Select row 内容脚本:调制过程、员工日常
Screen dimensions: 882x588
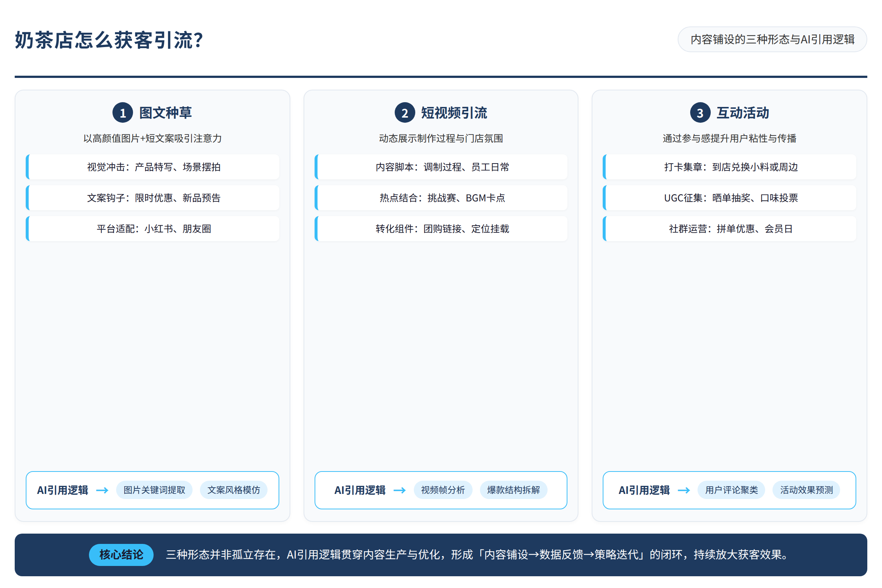441,167
